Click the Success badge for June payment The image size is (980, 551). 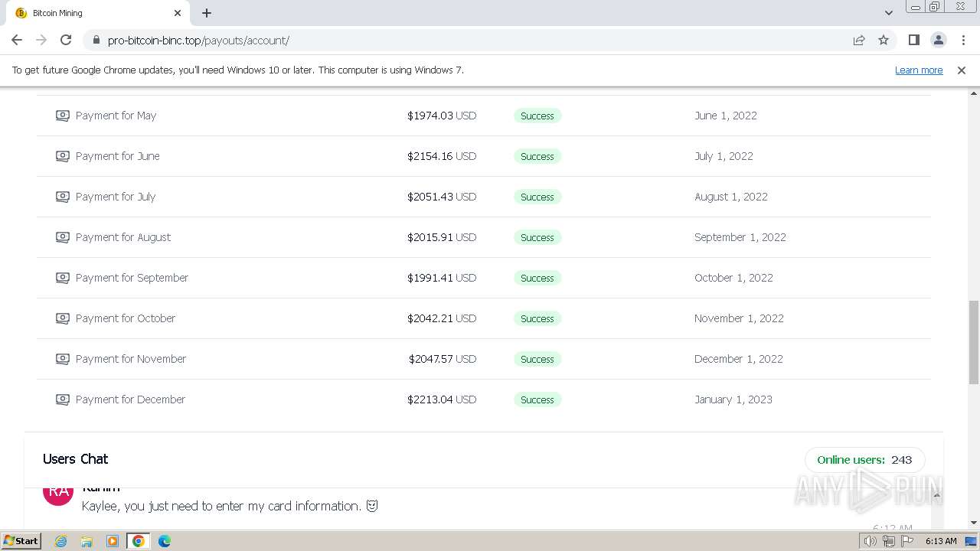537,156
